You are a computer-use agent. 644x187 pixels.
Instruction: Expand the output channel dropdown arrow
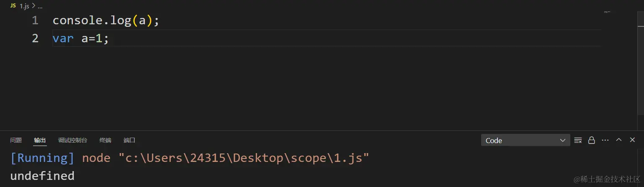pyautogui.click(x=563, y=141)
